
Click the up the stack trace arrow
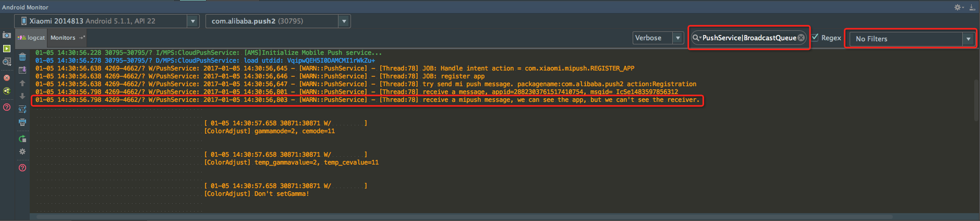(x=22, y=83)
